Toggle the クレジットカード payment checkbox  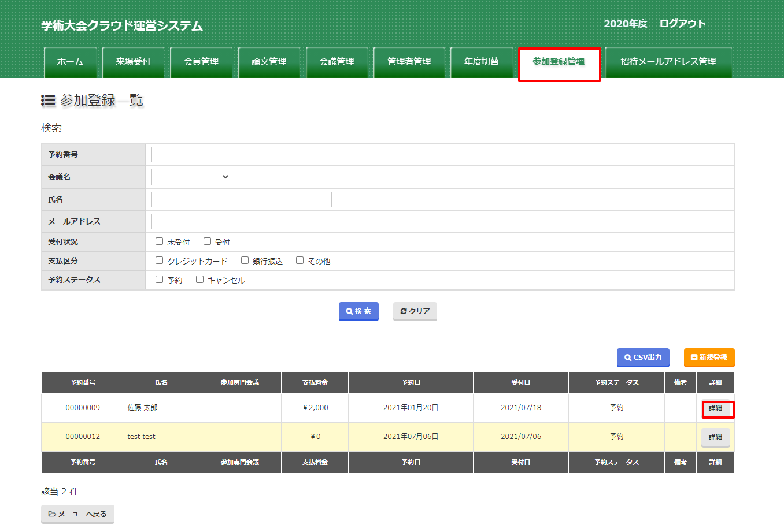[x=160, y=261]
